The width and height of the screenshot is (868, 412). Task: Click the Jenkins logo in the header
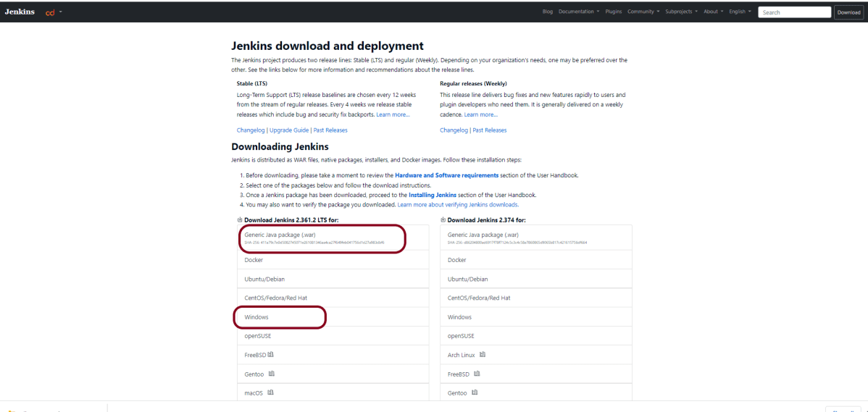20,12
